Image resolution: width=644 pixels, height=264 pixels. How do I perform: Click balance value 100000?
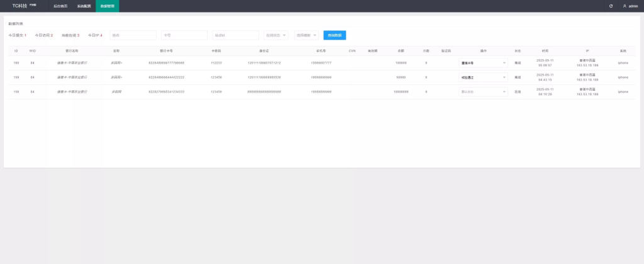pyautogui.click(x=401, y=63)
